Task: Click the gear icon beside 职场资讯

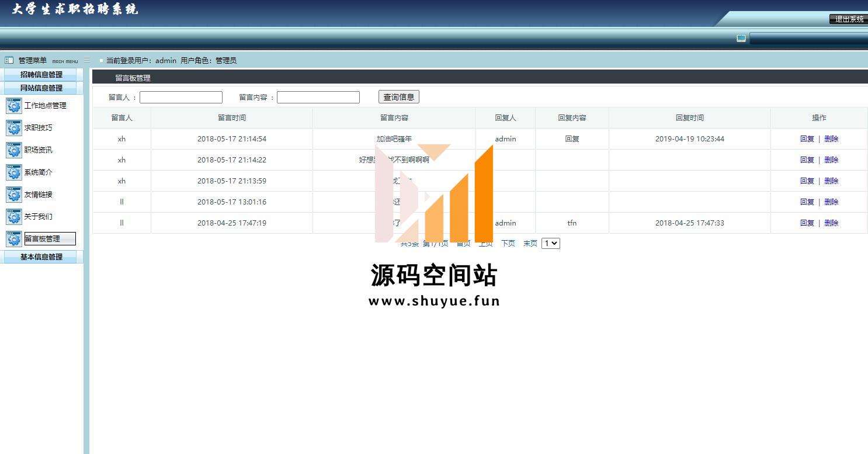Action: 14,150
